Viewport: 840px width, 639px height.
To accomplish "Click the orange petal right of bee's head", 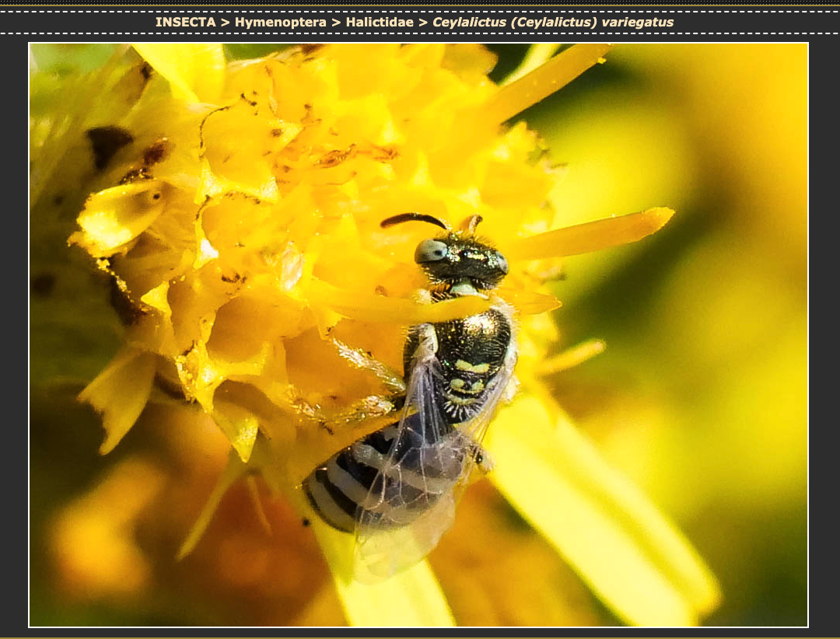I will (591, 232).
